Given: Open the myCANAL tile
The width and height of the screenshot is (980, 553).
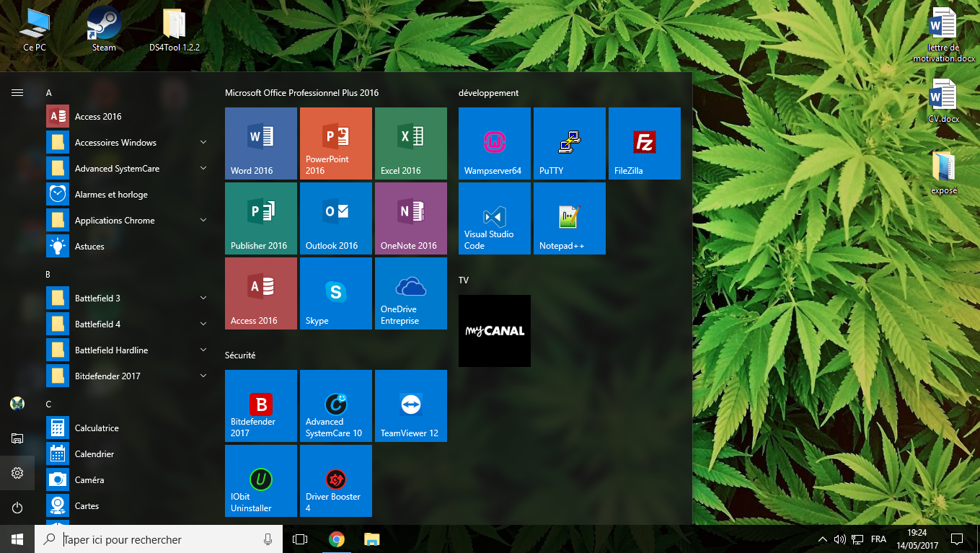Looking at the screenshot, I should click(495, 331).
